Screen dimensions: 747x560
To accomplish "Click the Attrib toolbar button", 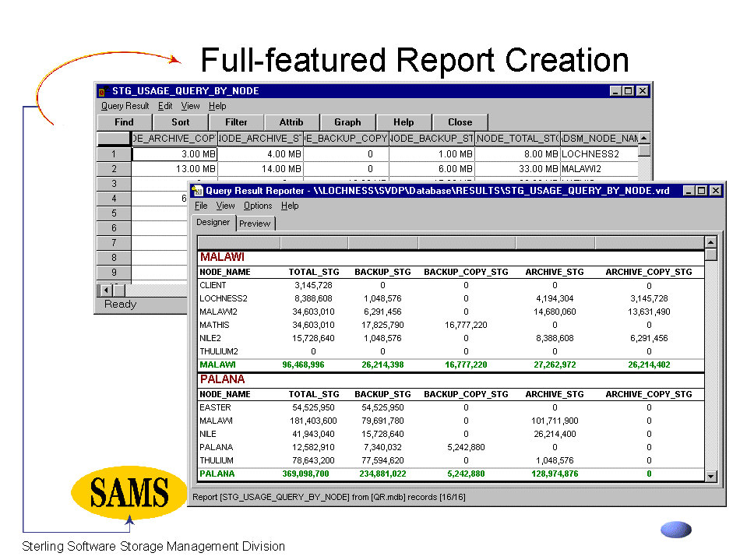I will 291,122.
